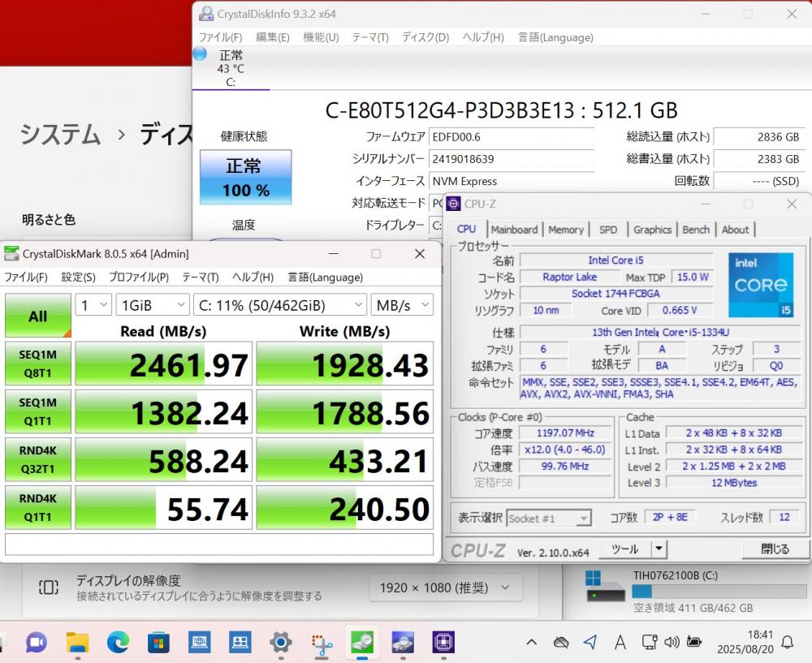Click the empty comment box in CrystalDiskMark
Viewport: 812px width, 663px height.
219,545
